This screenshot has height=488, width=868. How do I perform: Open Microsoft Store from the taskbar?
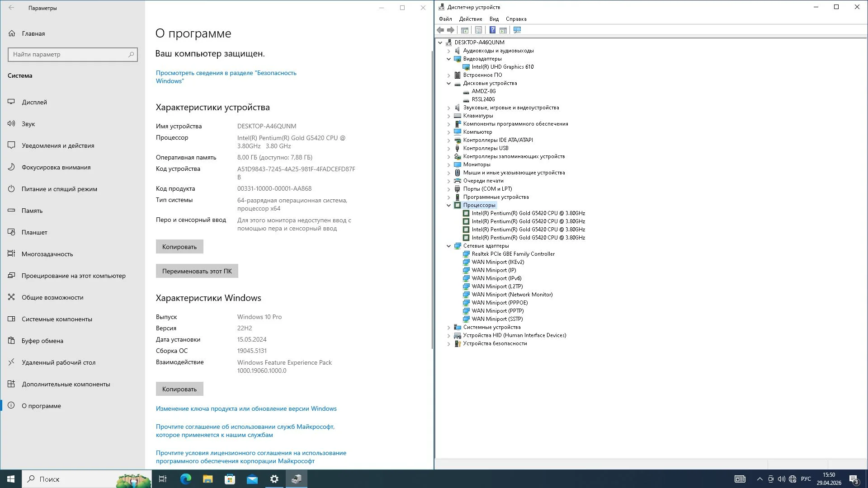coord(230,479)
